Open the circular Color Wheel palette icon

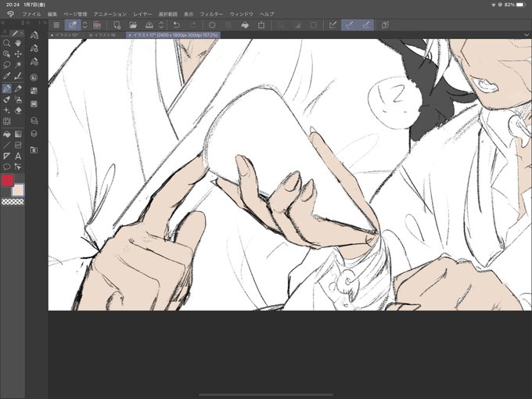(34, 77)
